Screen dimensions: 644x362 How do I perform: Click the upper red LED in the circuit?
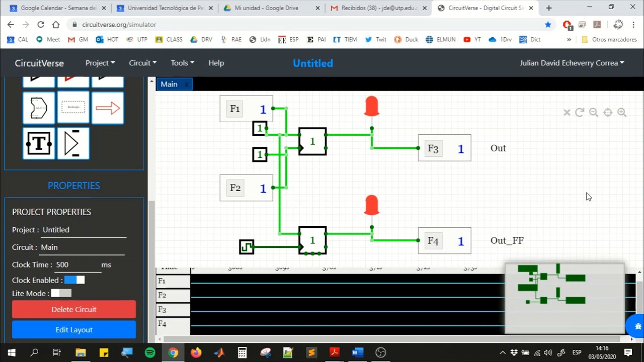(371, 106)
